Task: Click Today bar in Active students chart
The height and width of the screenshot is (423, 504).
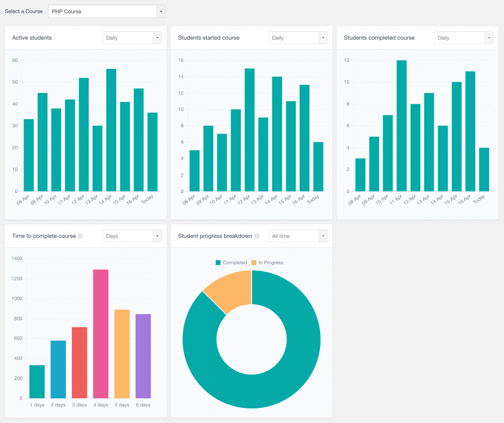Action: pyautogui.click(x=153, y=152)
